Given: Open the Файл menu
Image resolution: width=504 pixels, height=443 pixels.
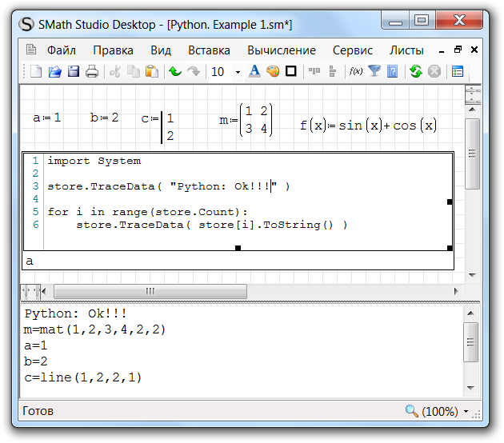Looking at the screenshot, I should tap(61, 50).
